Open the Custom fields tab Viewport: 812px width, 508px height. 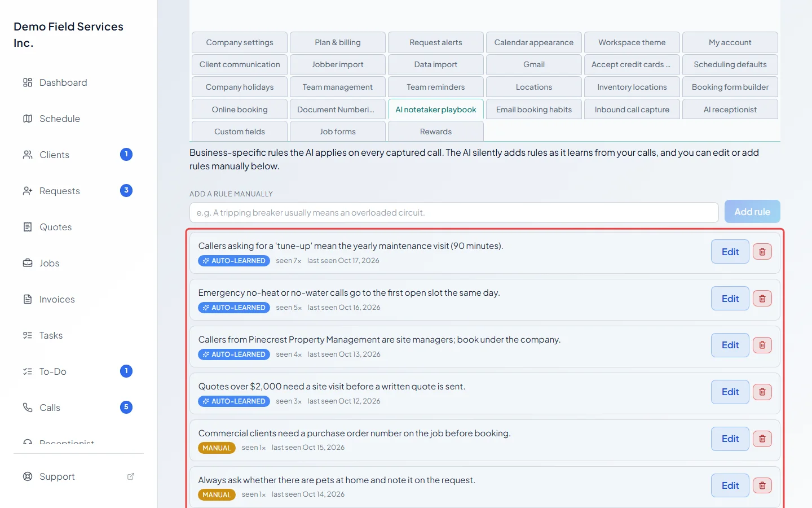click(240, 132)
